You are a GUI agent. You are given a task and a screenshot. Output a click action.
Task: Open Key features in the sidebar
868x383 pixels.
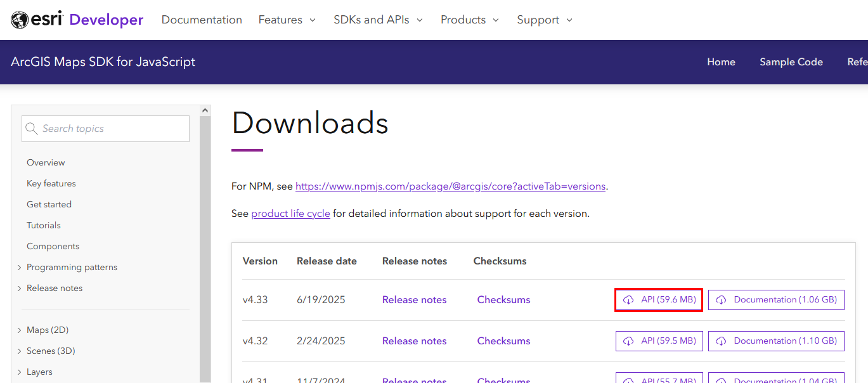51,183
